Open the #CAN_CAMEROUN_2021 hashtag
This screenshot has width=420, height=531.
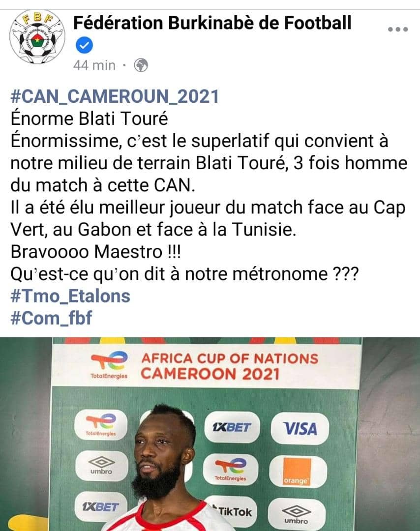point(115,96)
